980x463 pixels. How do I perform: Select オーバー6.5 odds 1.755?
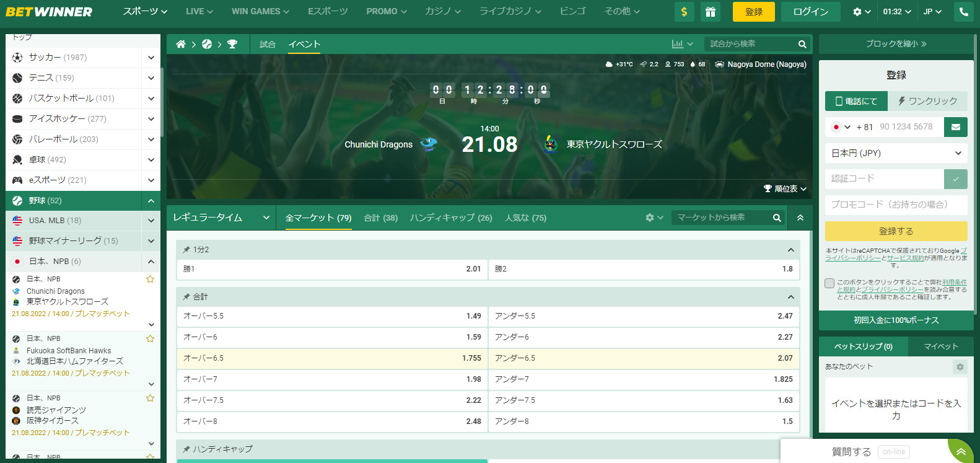pyautogui.click(x=332, y=358)
